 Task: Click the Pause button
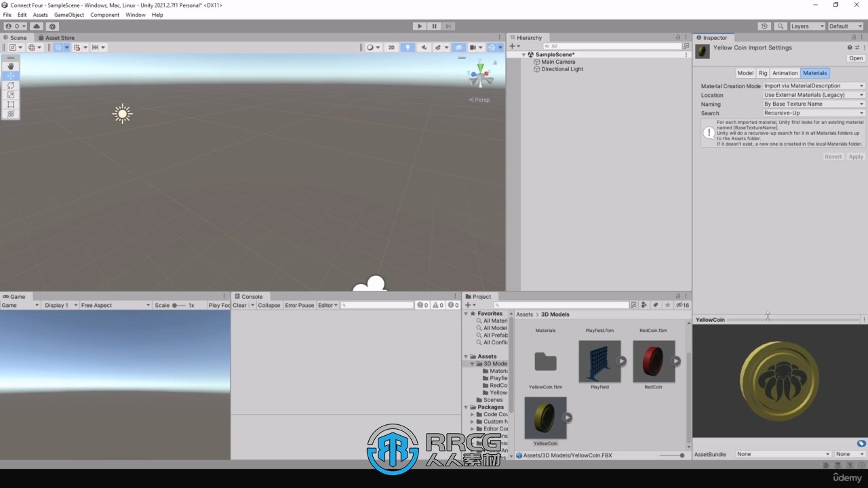click(x=435, y=26)
